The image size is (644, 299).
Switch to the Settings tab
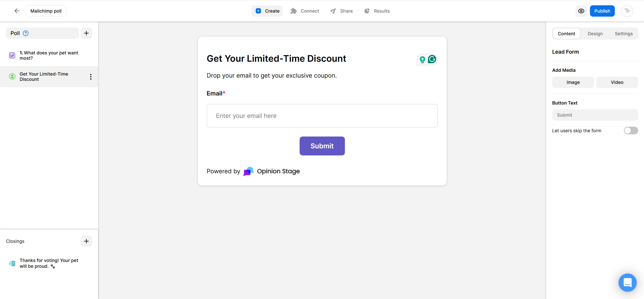[x=624, y=34]
